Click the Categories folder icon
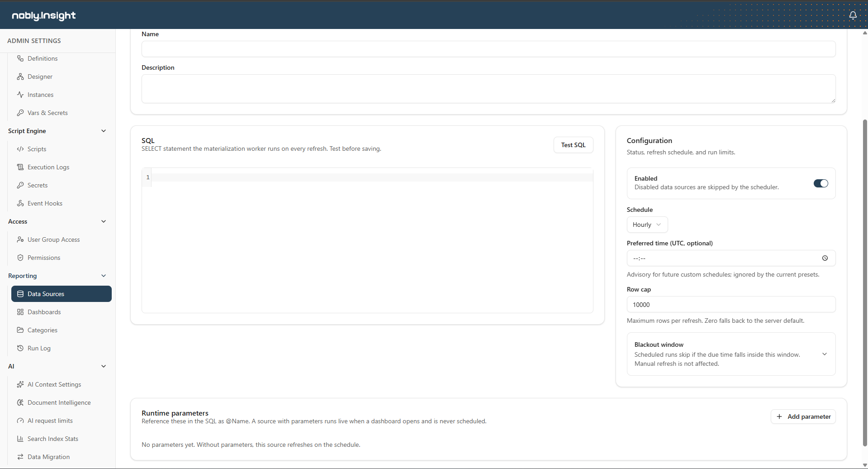Viewport: 868px width, 469px height. pyautogui.click(x=20, y=330)
